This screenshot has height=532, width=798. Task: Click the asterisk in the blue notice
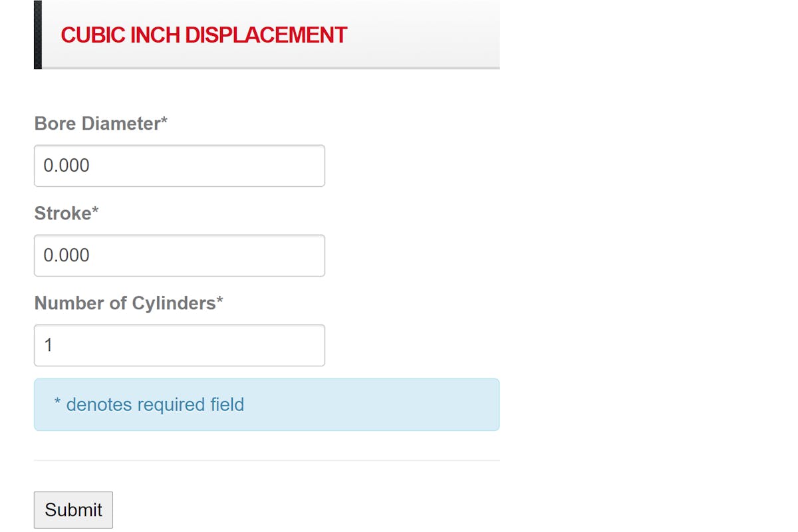(58, 404)
